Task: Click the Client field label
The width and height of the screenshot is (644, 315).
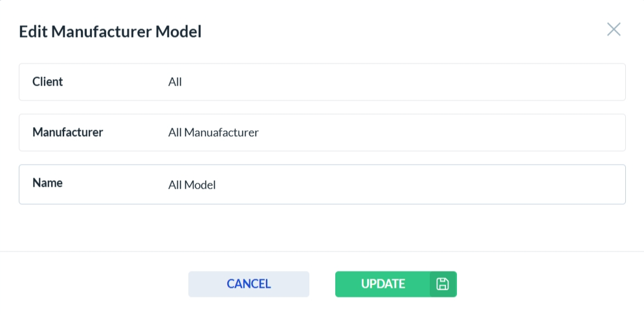Action: point(48,82)
